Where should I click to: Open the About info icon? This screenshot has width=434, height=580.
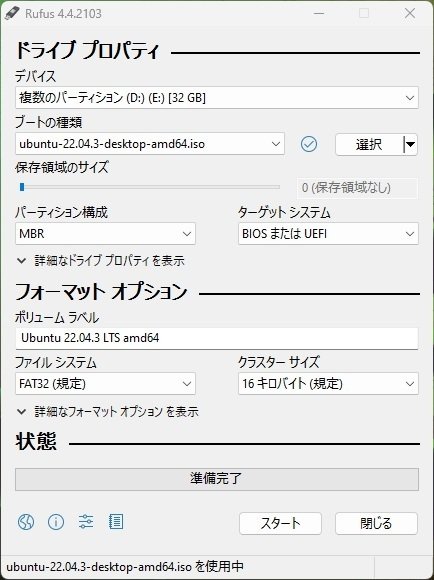pyautogui.click(x=56, y=522)
